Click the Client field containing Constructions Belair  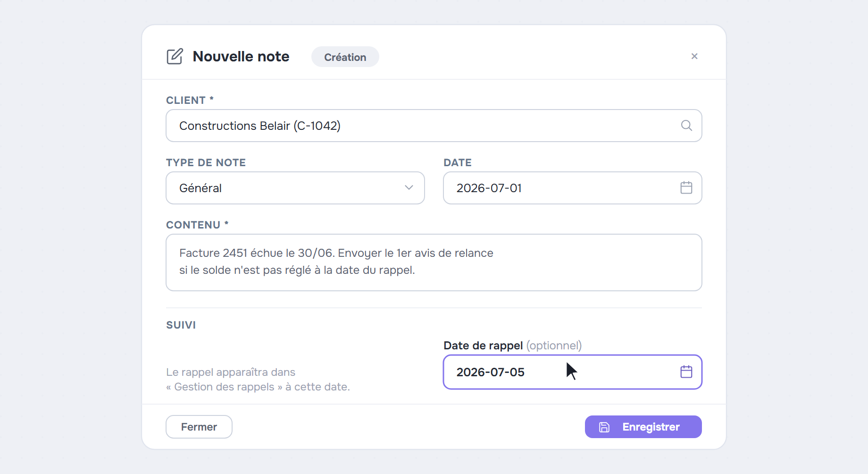click(434, 126)
